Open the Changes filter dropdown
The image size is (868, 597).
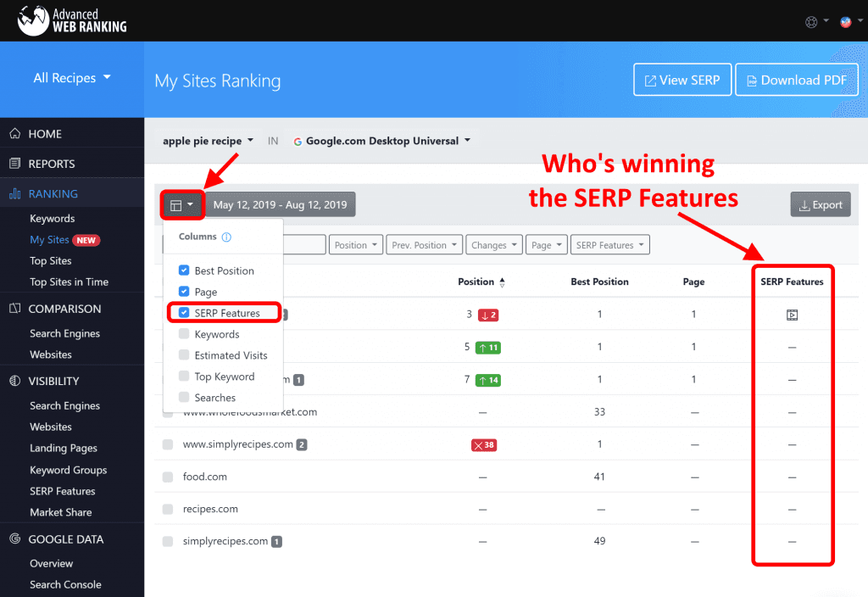(494, 245)
